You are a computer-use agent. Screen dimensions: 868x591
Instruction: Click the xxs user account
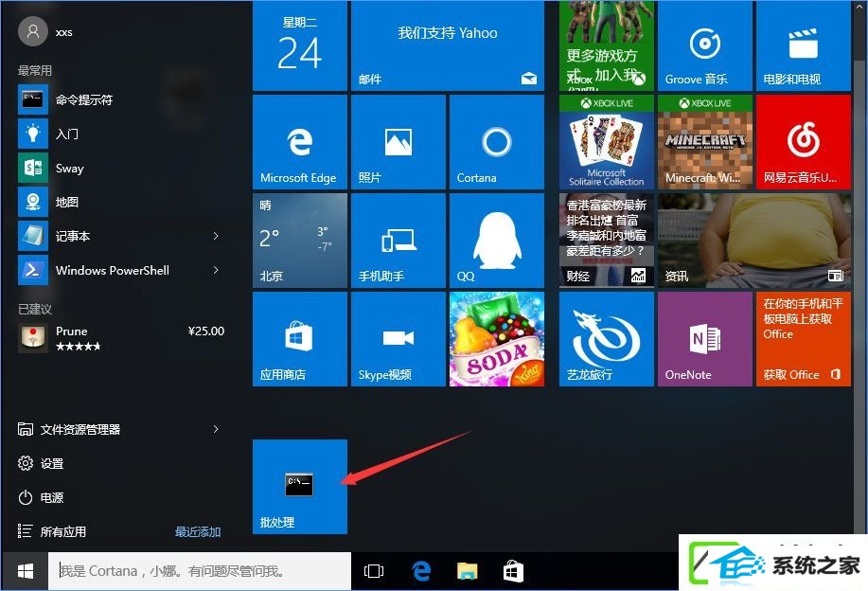tap(45, 31)
